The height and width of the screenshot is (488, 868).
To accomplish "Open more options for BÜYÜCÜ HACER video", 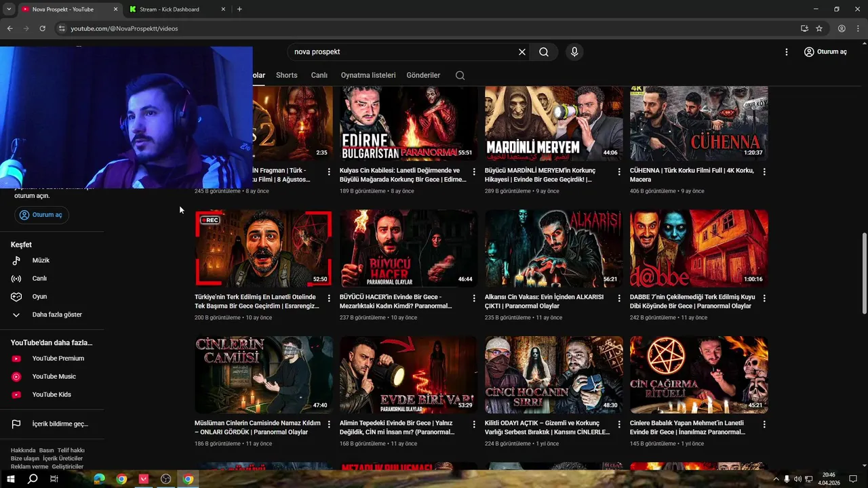I will [474, 298].
